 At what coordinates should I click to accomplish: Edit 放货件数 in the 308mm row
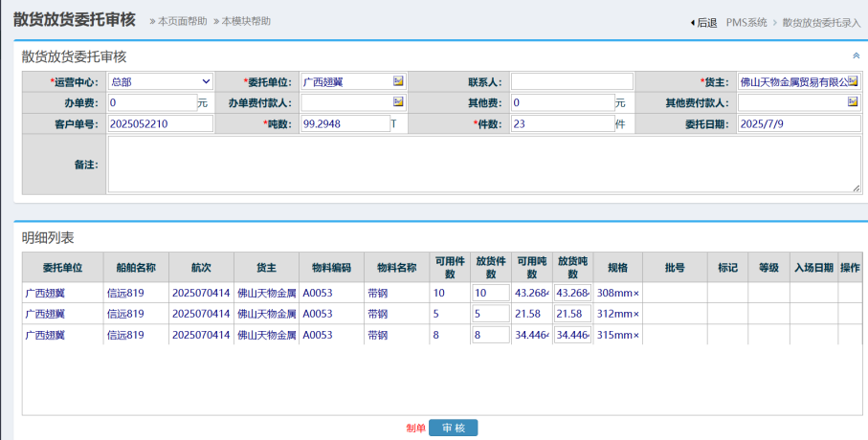point(490,293)
